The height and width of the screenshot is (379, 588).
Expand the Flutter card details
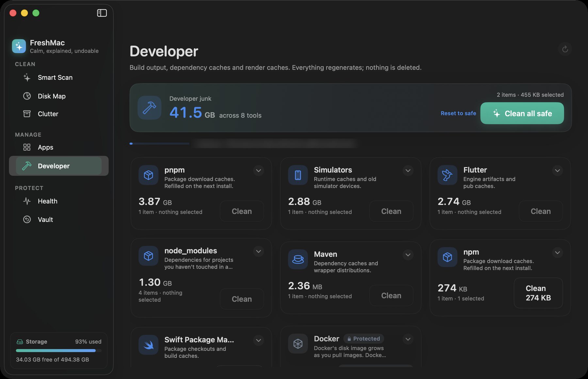[558, 170]
